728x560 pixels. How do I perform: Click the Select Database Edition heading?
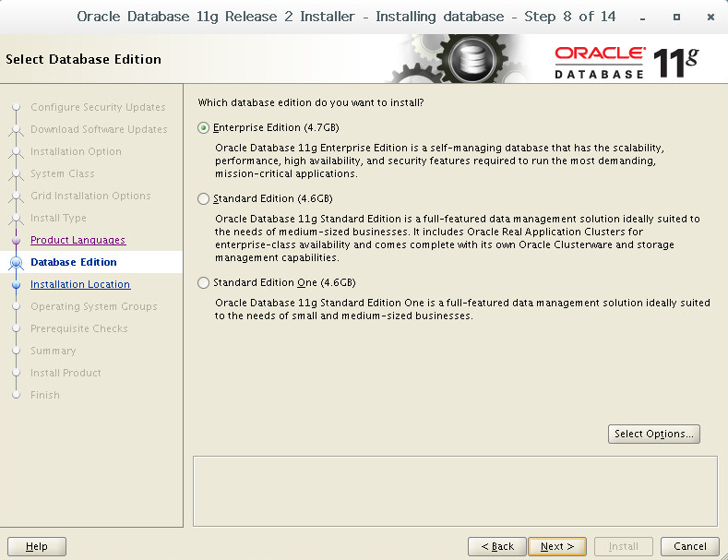pos(84,59)
